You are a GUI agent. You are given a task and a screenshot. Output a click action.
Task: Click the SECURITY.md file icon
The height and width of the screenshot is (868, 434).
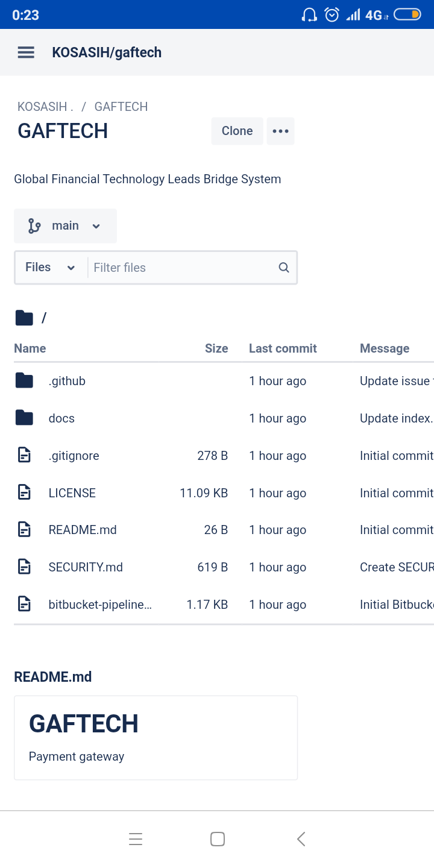click(x=24, y=567)
